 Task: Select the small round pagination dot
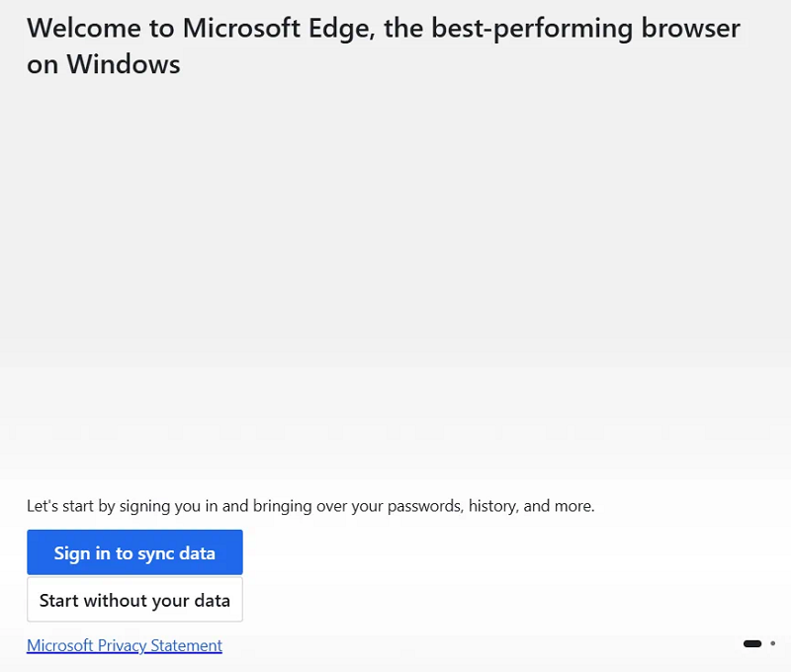pyautogui.click(x=773, y=643)
